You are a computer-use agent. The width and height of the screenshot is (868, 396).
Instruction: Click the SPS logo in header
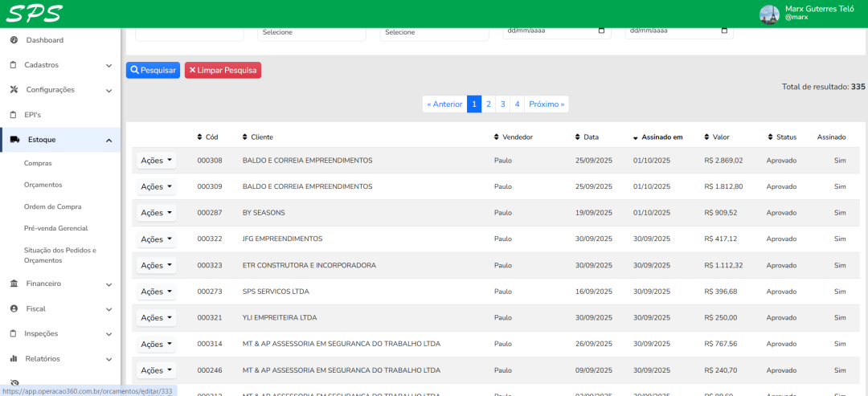tap(34, 14)
